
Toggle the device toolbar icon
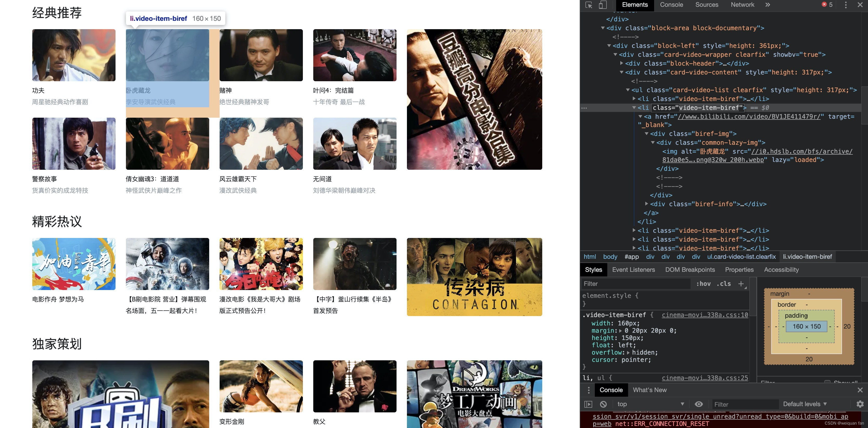point(603,5)
